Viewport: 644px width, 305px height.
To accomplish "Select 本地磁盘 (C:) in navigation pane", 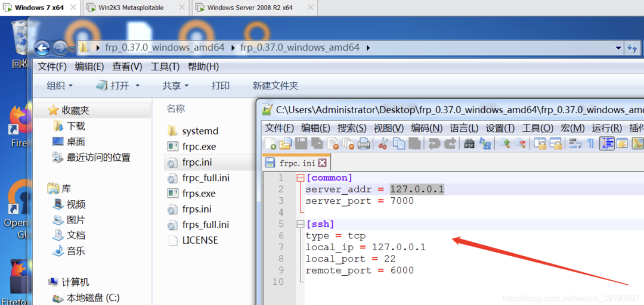I will pos(93,298).
